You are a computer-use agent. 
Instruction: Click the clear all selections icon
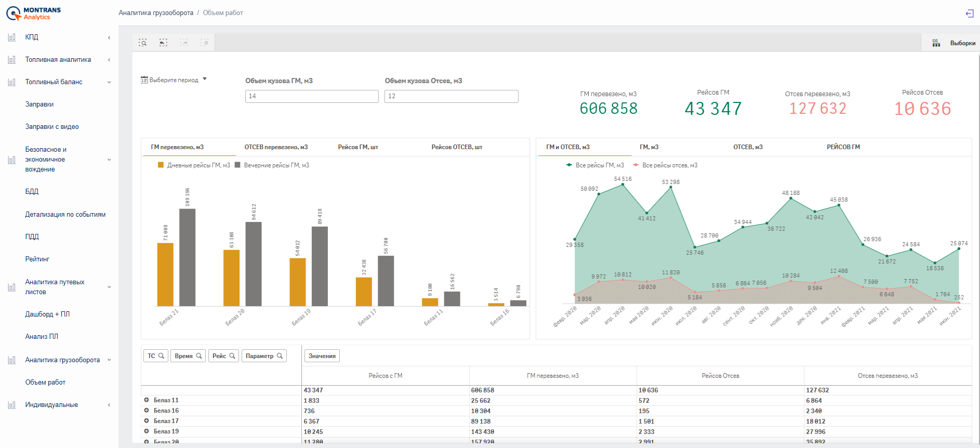coord(205,43)
